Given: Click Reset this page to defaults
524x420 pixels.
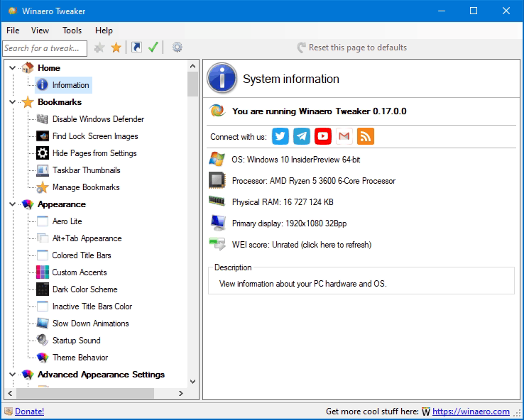Looking at the screenshot, I should tap(357, 48).
